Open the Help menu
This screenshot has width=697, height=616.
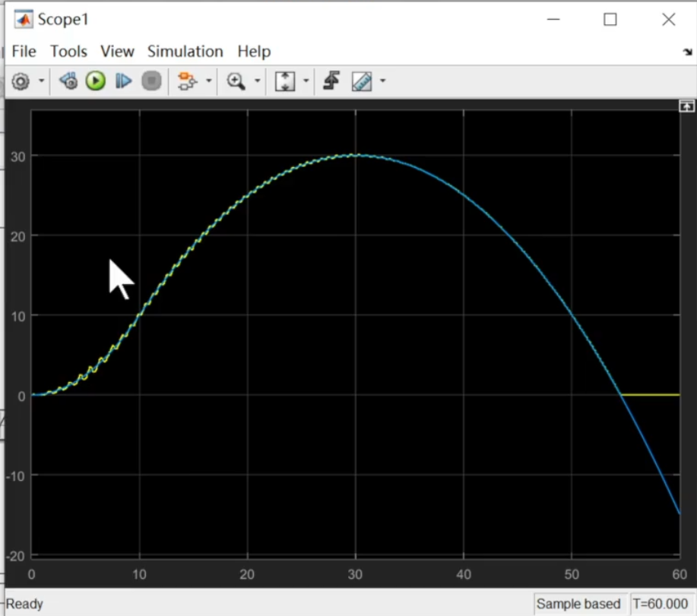click(254, 52)
